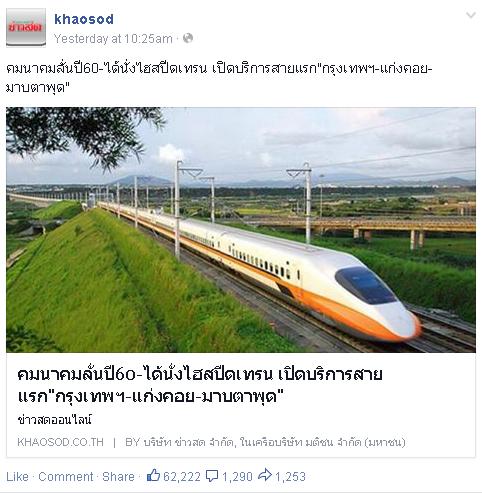Viewport: 482px width, 493px height.
Task: Click the ข่าวสดออนไลน์ article description
Action: (x=55, y=420)
